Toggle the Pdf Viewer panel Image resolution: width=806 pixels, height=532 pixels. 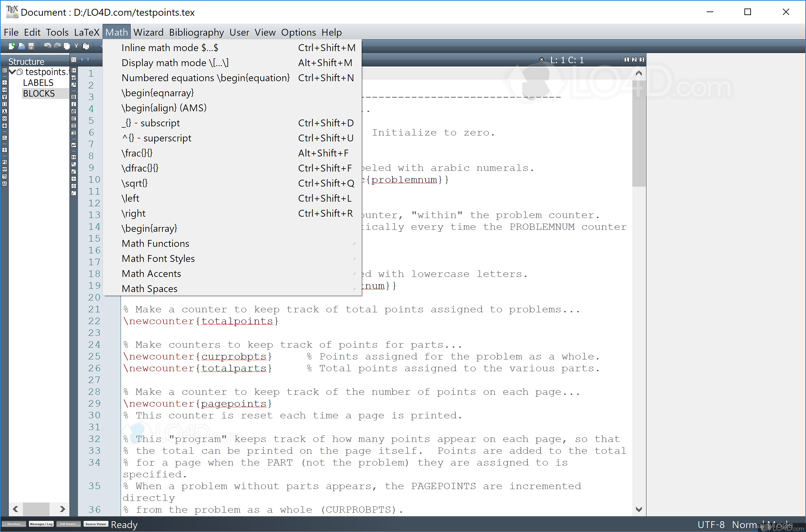coord(68,524)
